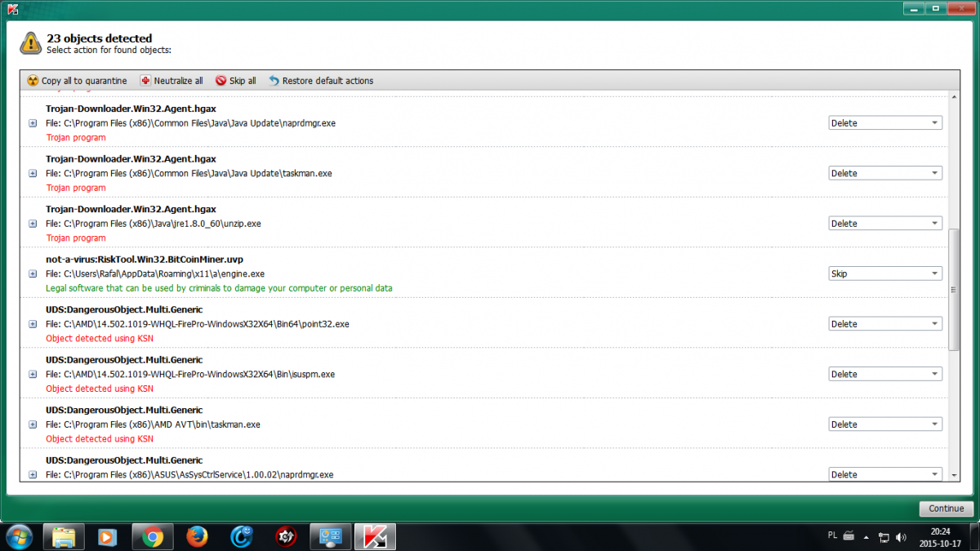Screen dimensions: 980x551
Task: Select the Kaspersky taskbar button
Action: [375, 536]
